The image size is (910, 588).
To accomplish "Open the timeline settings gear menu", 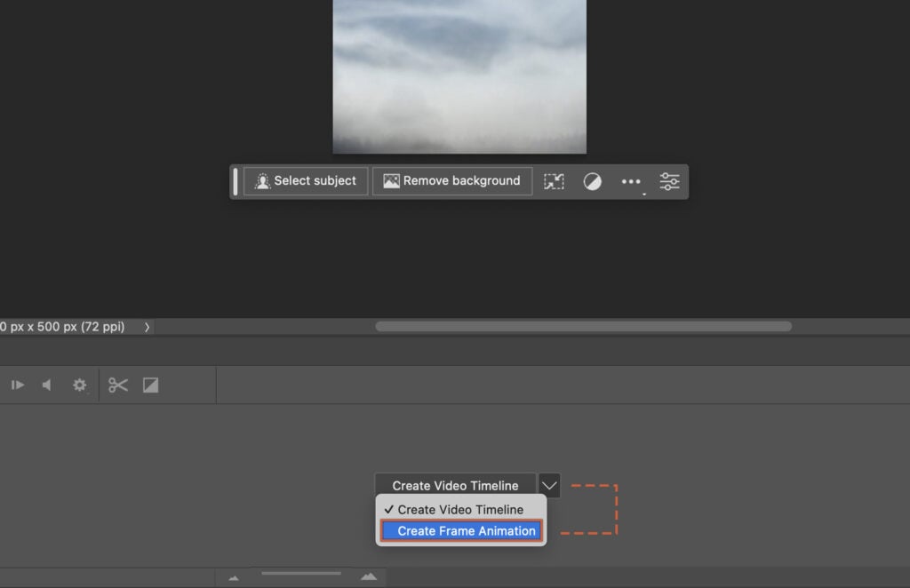I will (79, 385).
